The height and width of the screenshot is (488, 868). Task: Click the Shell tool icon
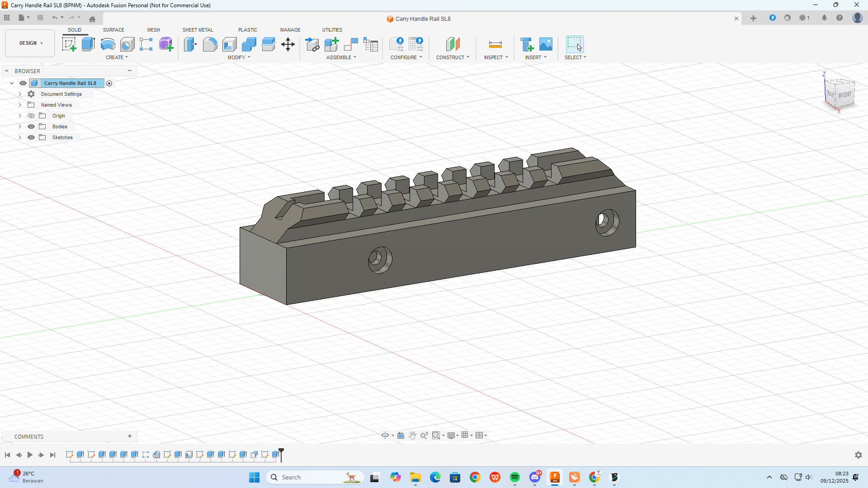229,44
